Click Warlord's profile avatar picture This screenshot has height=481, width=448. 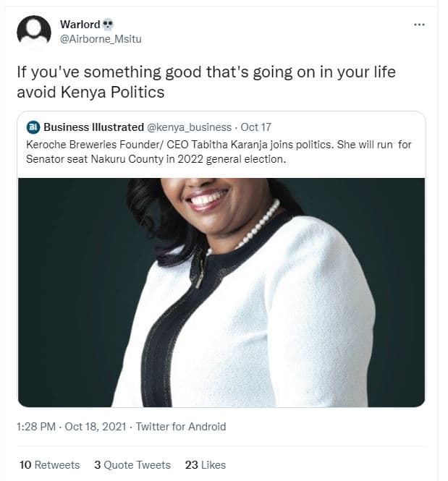tap(33, 31)
